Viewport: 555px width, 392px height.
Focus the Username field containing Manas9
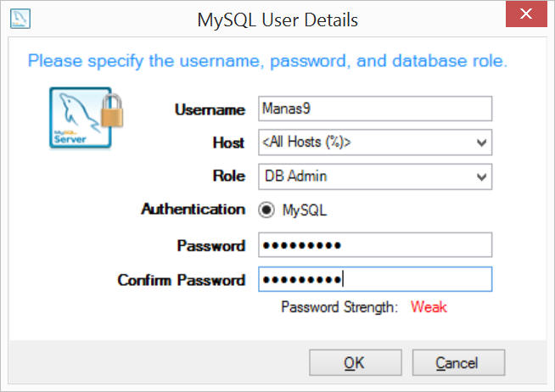375,109
